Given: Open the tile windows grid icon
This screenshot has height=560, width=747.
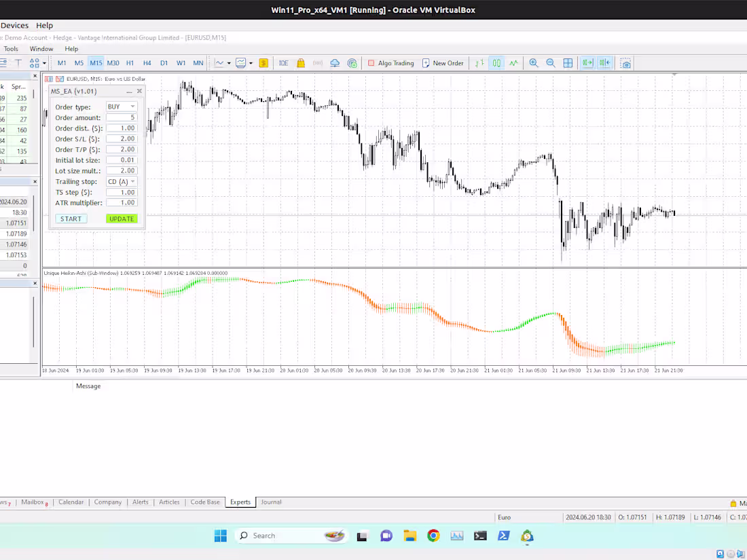Looking at the screenshot, I should 568,62.
